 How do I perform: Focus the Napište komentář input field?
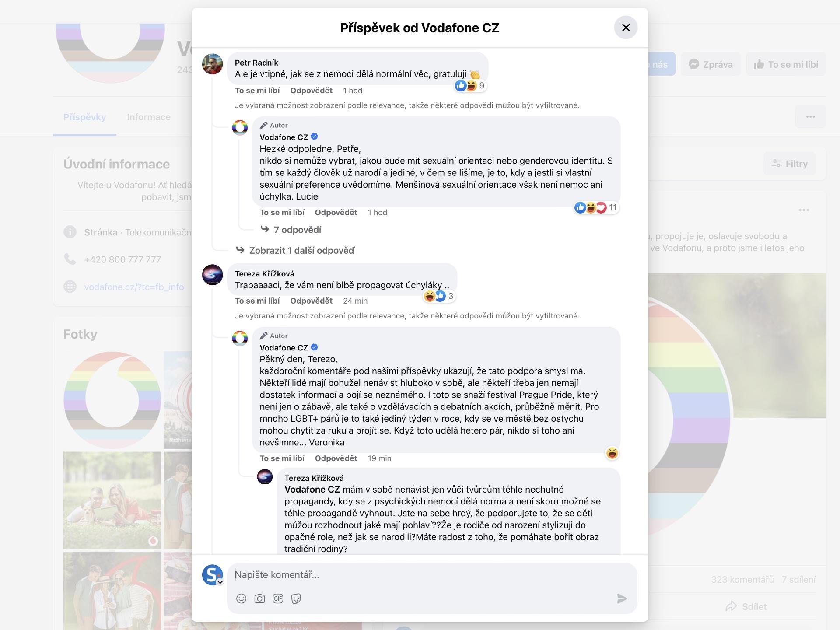[432, 575]
